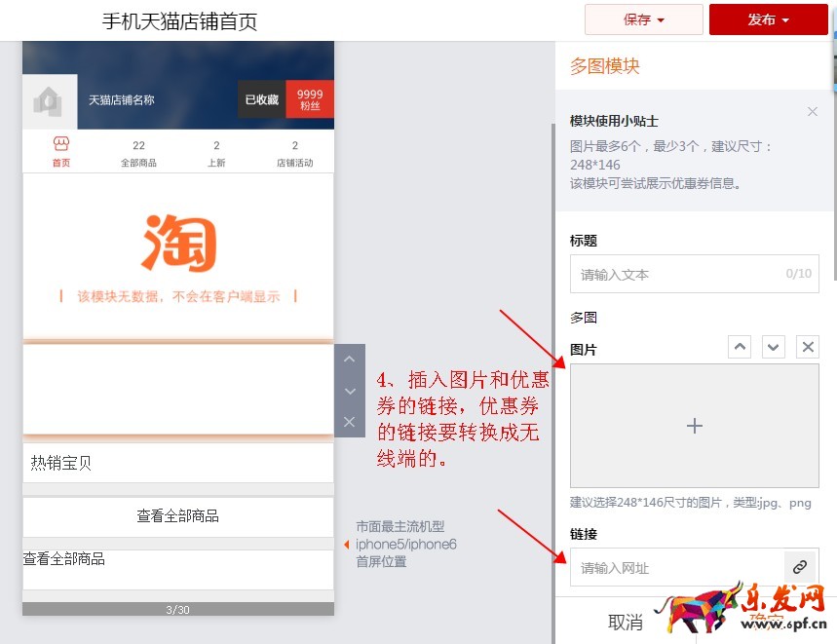Select the 首页 storefront icon in the preview
This screenshot has height=644, width=837.
[60, 151]
